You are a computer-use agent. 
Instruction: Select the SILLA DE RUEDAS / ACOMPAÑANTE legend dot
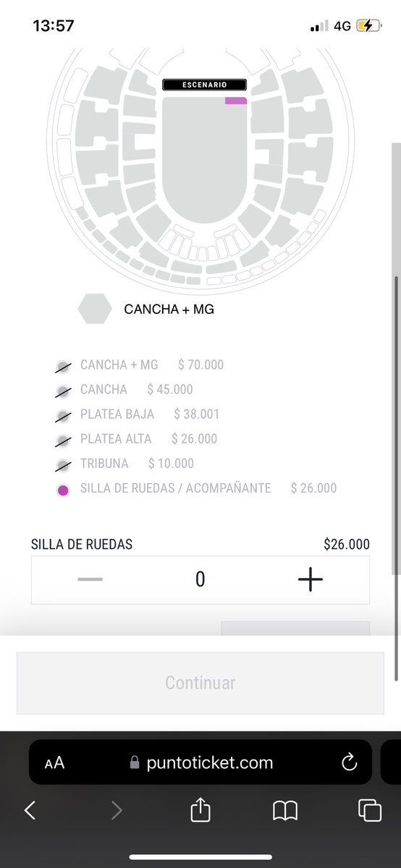pos(63,490)
